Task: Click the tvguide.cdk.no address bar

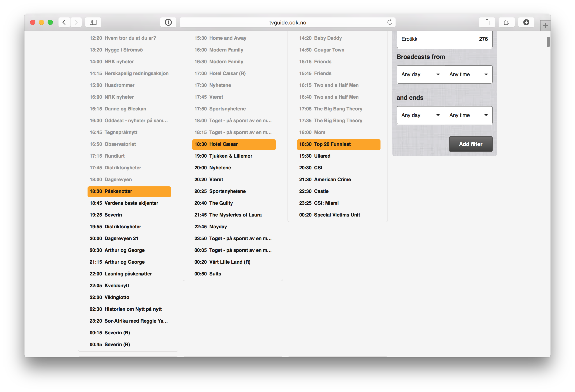Action: coord(287,22)
